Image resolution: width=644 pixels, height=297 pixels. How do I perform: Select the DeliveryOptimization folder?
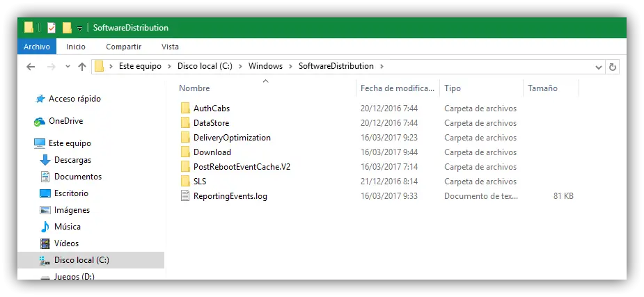pos(232,138)
